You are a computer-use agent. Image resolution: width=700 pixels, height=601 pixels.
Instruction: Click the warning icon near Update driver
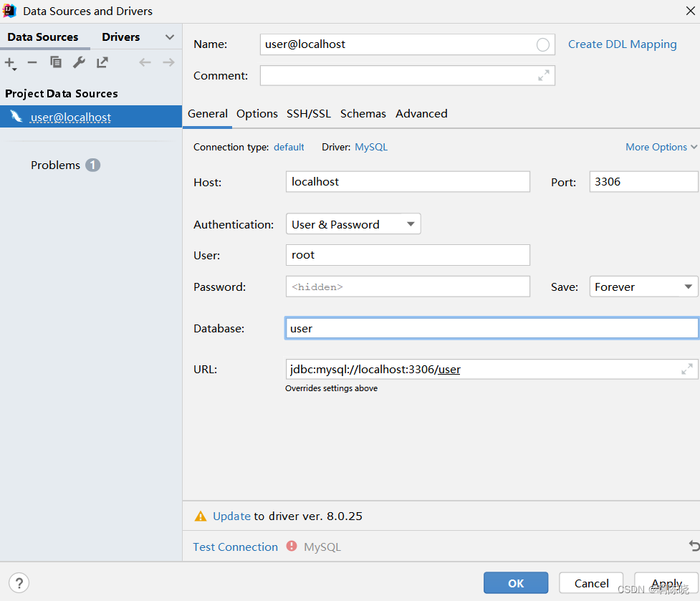tap(201, 516)
